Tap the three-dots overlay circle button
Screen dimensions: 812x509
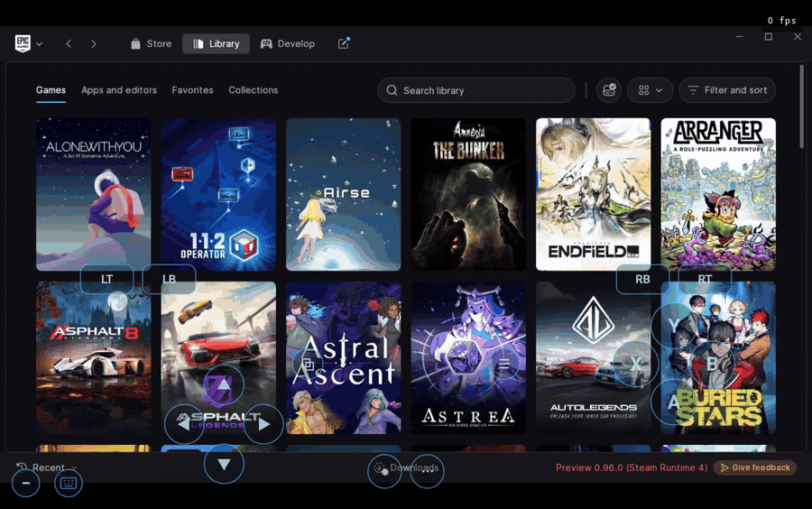click(428, 471)
